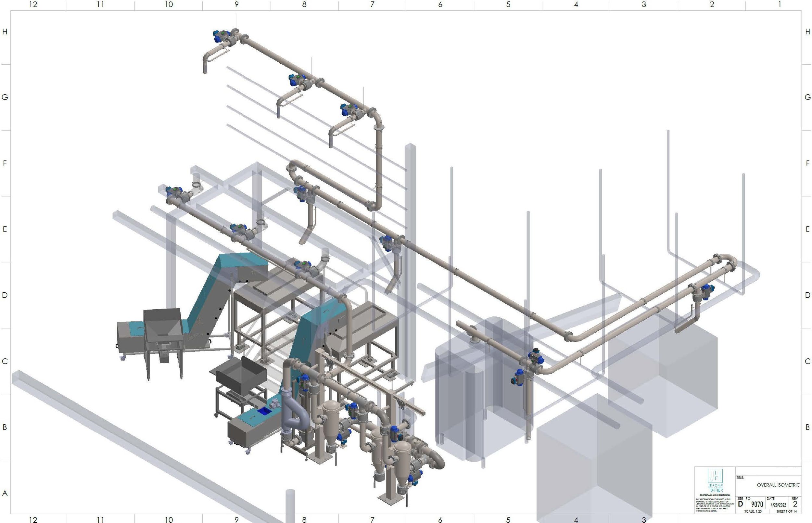Click zone number 1 on top border
Screen dimensions: 812x523
(x=780, y=5)
